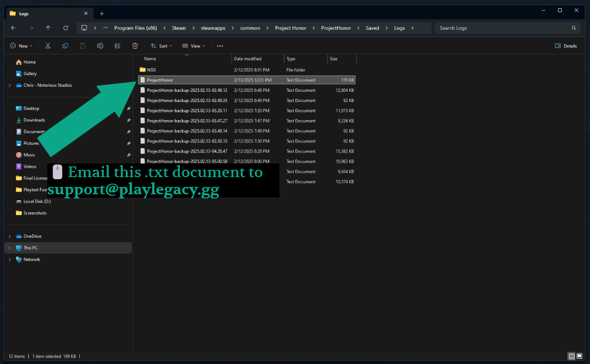Open the New item dropdown
Image resolution: width=590 pixels, height=364 pixels.
pos(21,46)
